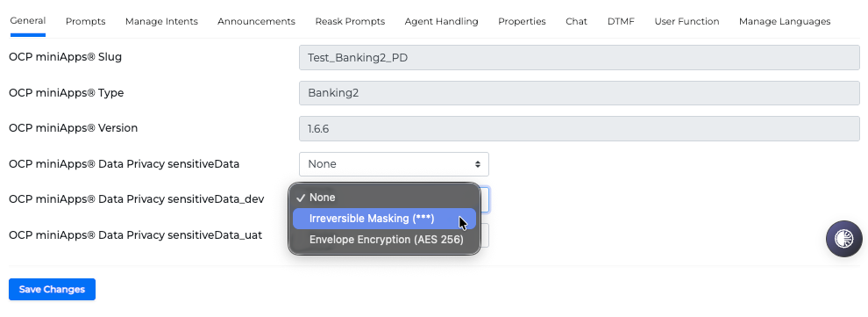Select Irreversible Masking (***) option
This screenshot has height=317, width=868.
[x=384, y=219]
